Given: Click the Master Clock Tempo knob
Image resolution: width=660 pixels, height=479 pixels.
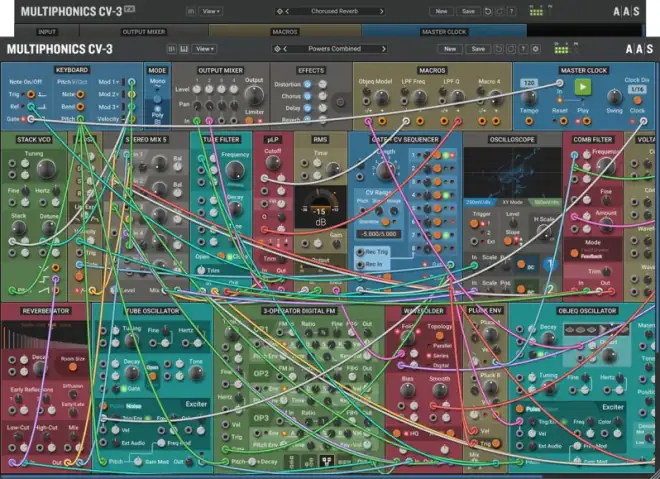Looking at the screenshot, I should tap(529, 98).
